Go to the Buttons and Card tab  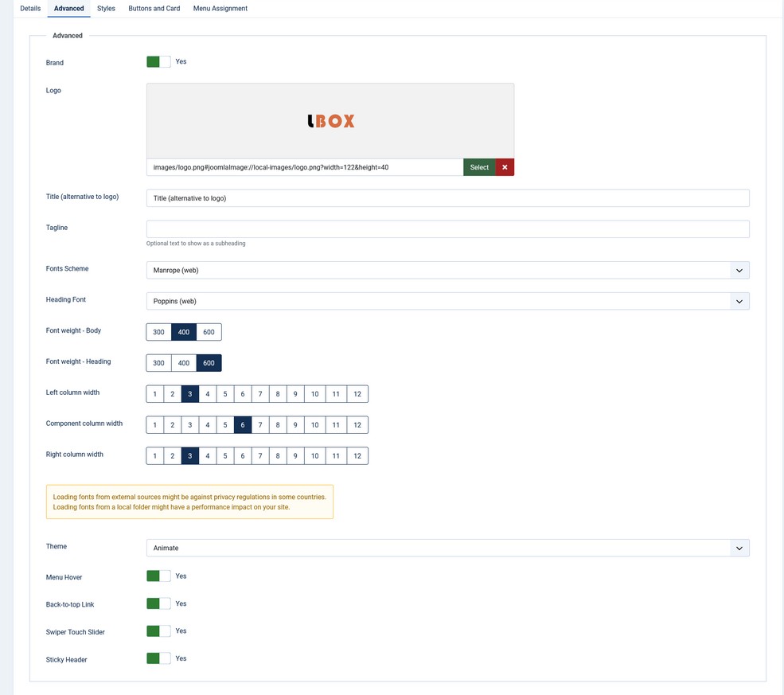[x=154, y=9]
